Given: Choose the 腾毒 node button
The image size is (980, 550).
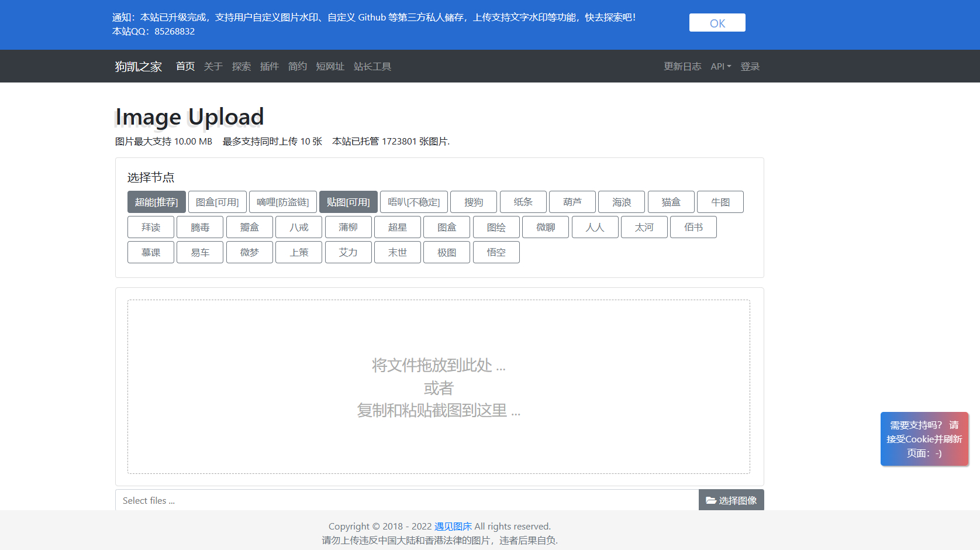Looking at the screenshot, I should click(200, 227).
